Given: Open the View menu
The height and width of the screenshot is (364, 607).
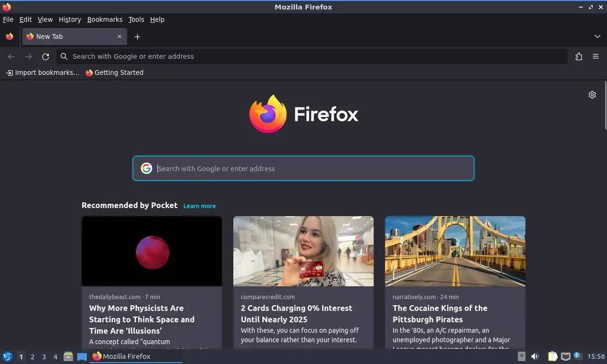Looking at the screenshot, I should (x=45, y=19).
